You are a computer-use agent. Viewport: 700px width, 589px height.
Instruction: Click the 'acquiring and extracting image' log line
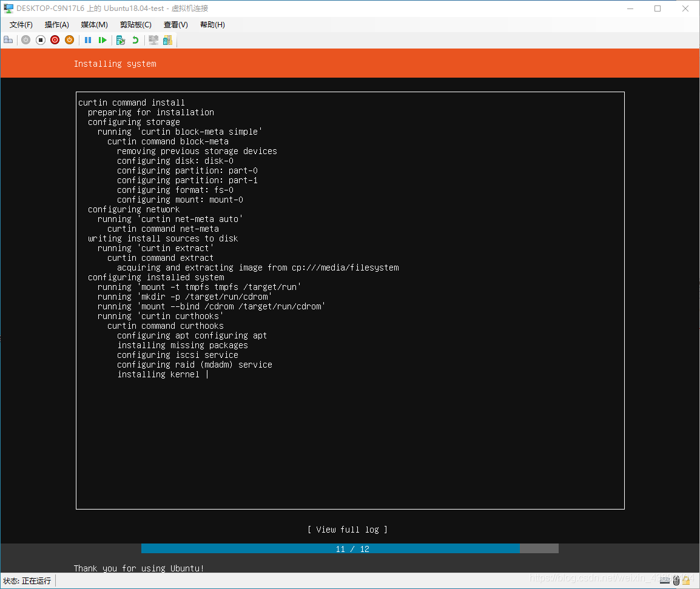click(x=258, y=268)
